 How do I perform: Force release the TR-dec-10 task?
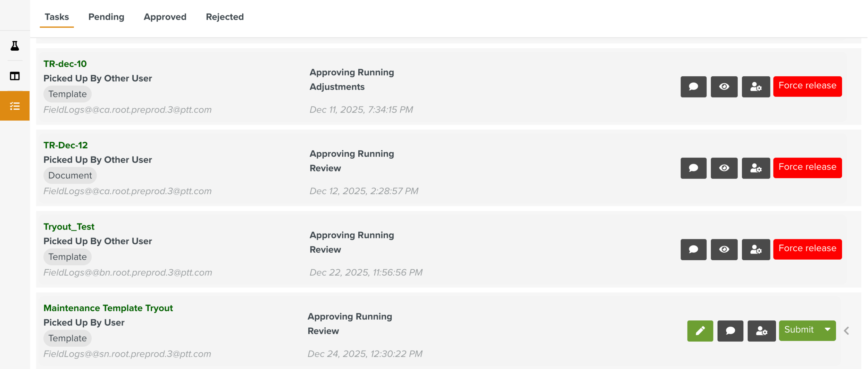(807, 85)
